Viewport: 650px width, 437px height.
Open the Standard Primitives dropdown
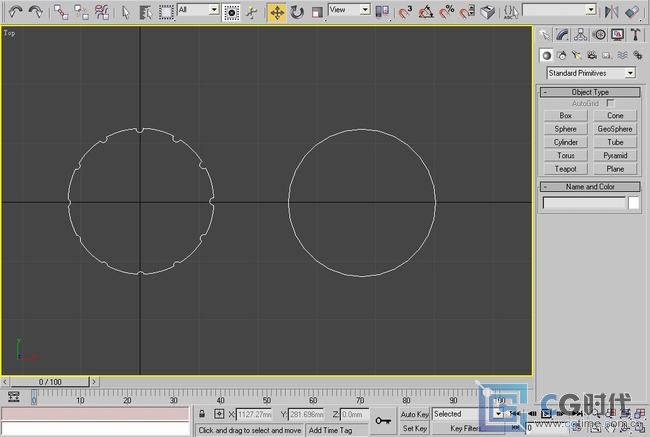click(x=591, y=73)
